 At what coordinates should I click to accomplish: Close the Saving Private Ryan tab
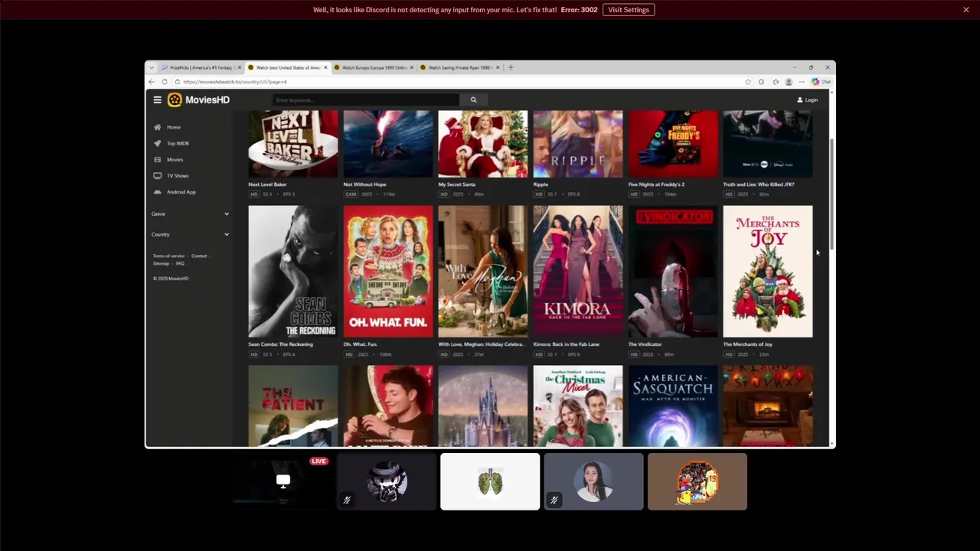(x=498, y=67)
